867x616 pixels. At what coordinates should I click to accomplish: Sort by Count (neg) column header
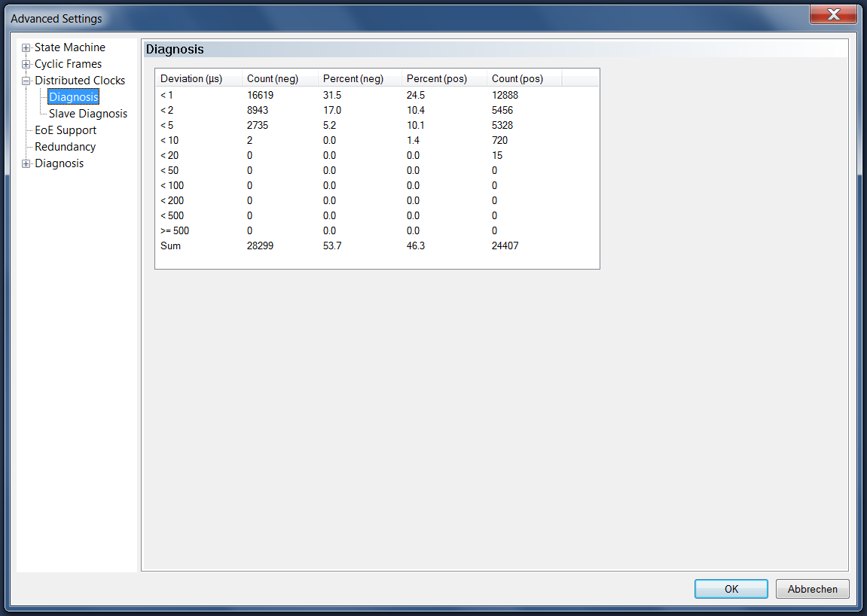[x=280, y=78]
